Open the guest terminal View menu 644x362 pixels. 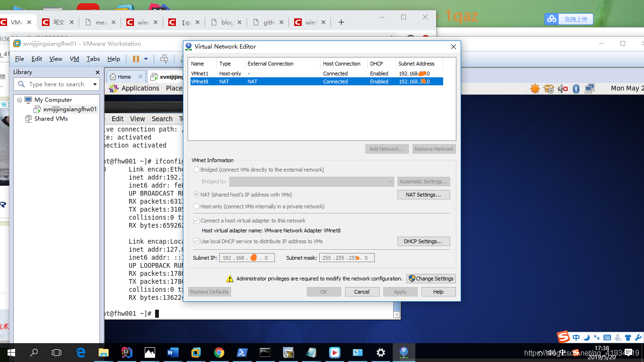(138, 119)
